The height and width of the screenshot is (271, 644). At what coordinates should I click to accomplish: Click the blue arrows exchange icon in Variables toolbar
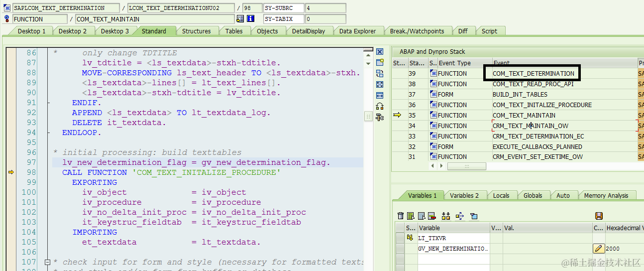click(459, 216)
